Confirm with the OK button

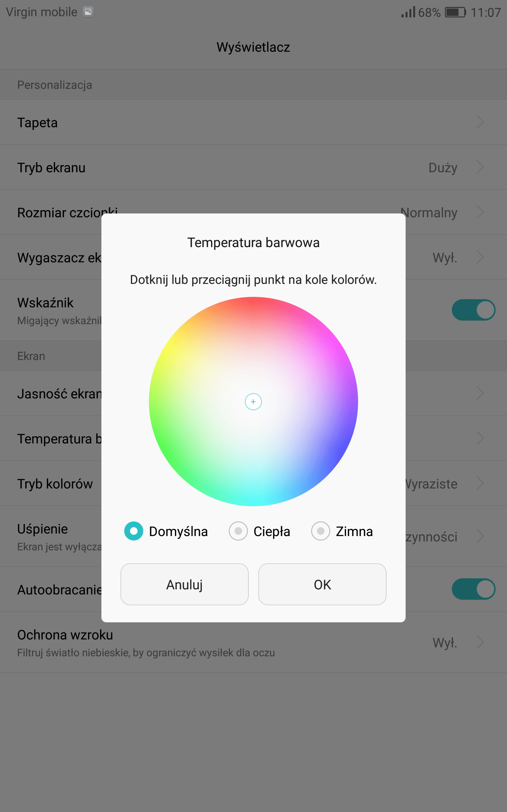(x=322, y=584)
